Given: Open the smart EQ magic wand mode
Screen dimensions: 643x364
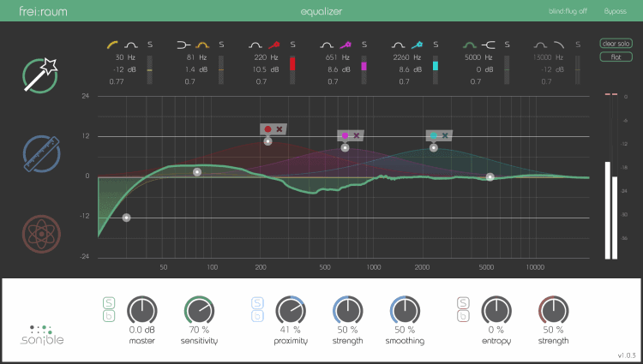Looking at the screenshot, I should (x=40, y=75).
